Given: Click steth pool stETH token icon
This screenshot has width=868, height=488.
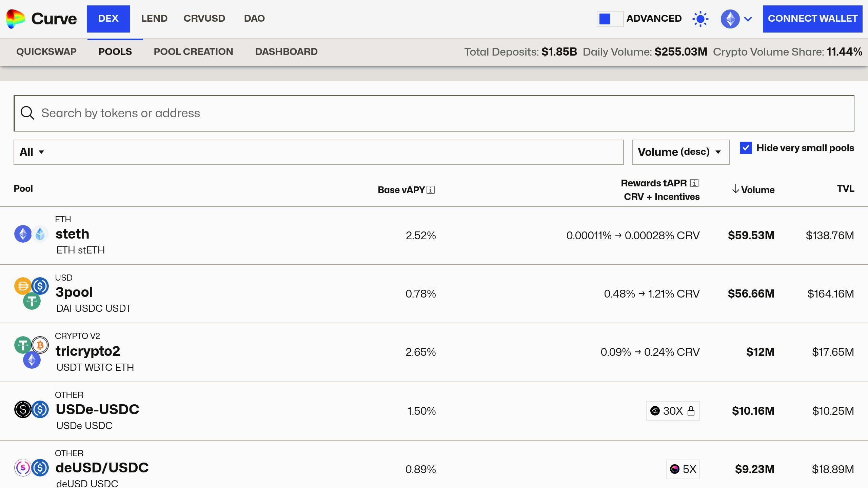Looking at the screenshot, I should [x=40, y=234].
